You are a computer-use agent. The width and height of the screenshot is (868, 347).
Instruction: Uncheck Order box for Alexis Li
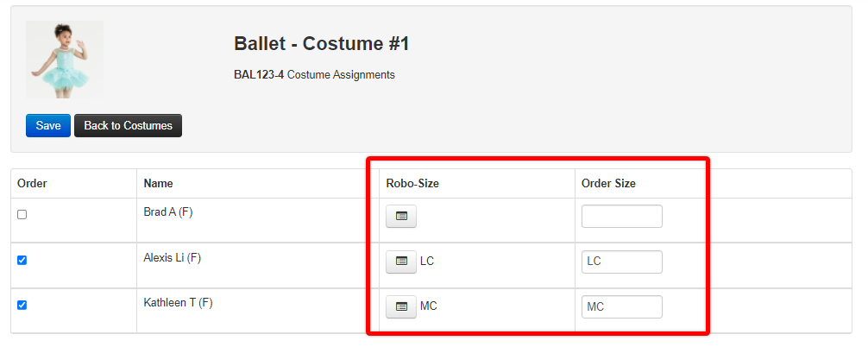(x=22, y=260)
